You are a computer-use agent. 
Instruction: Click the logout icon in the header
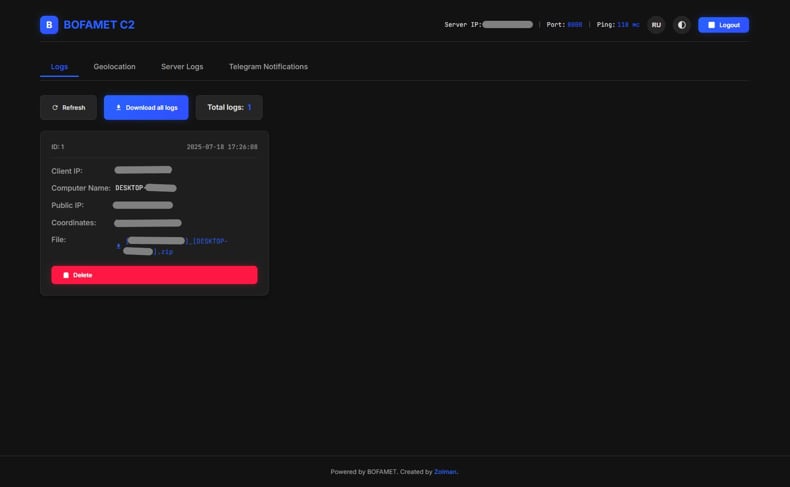[711, 25]
